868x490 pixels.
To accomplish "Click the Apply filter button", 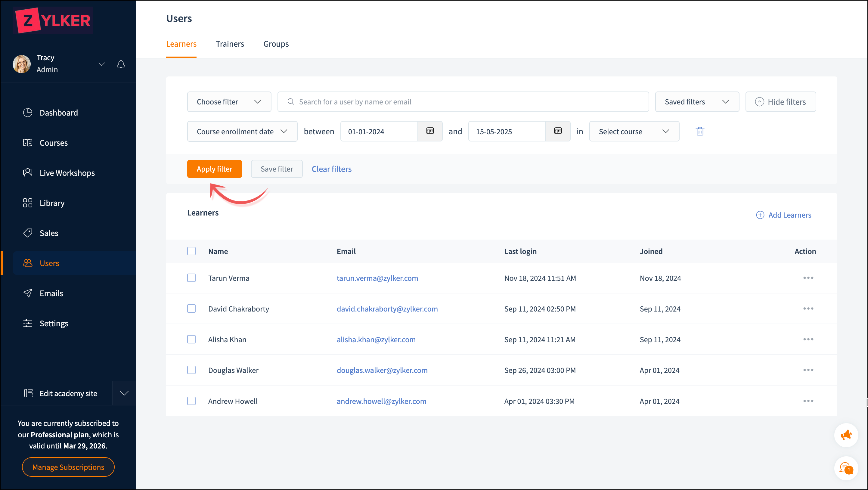I will click(214, 169).
